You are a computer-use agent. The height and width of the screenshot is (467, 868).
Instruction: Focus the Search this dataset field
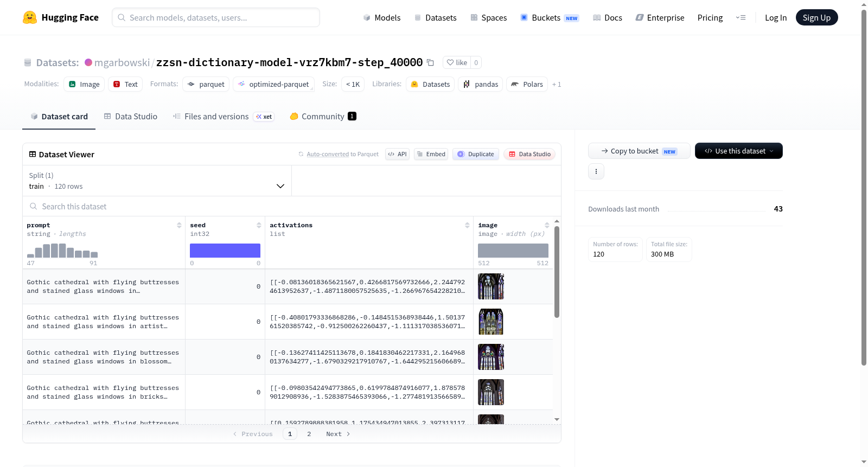pos(292,206)
